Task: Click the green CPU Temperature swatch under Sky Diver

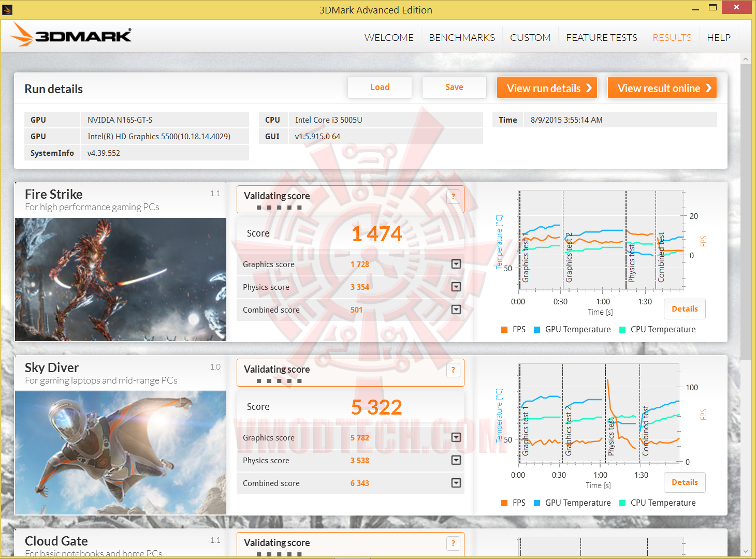Action: tap(622, 503)
